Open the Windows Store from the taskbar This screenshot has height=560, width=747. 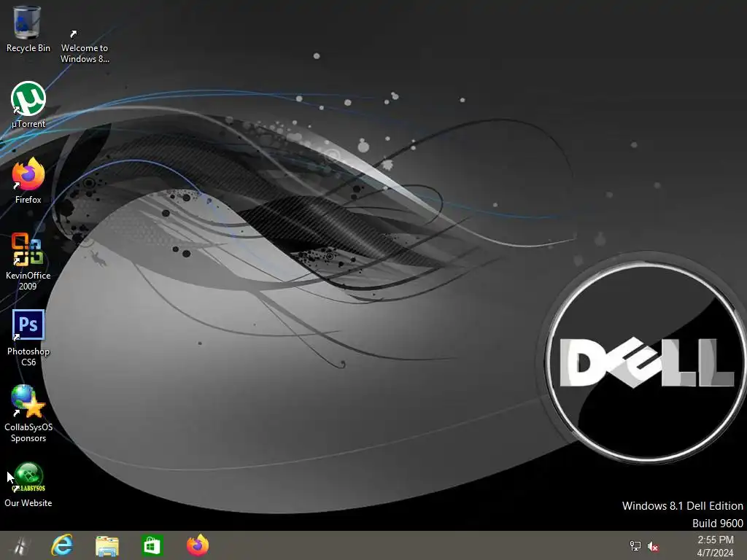point(152,545)
